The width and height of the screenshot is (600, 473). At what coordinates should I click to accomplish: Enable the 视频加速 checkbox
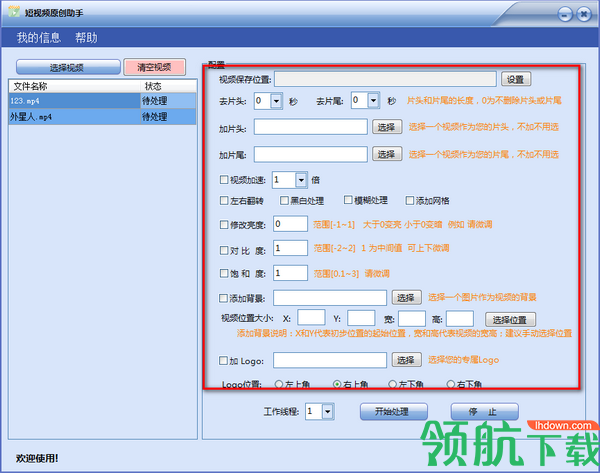[224, 179]
